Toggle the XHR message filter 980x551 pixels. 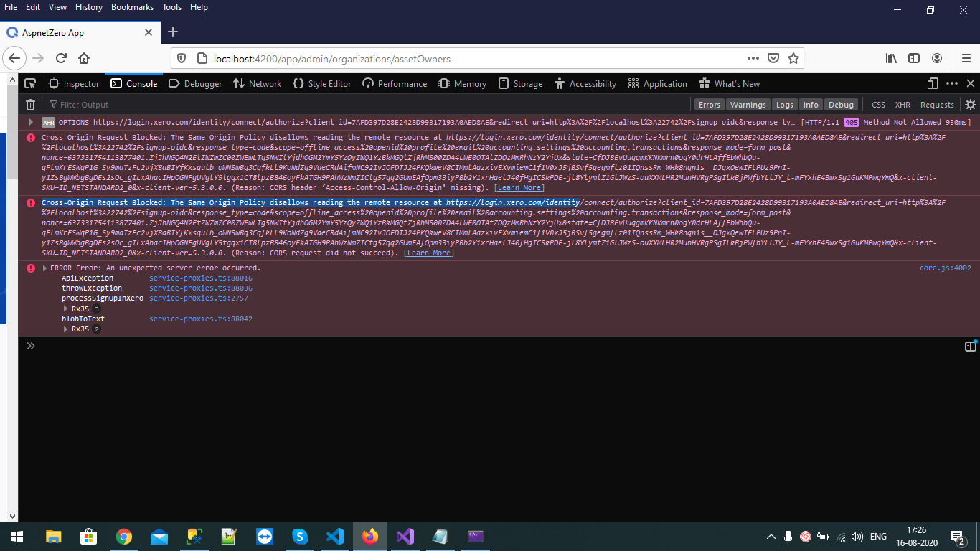[x=903, y=104]
